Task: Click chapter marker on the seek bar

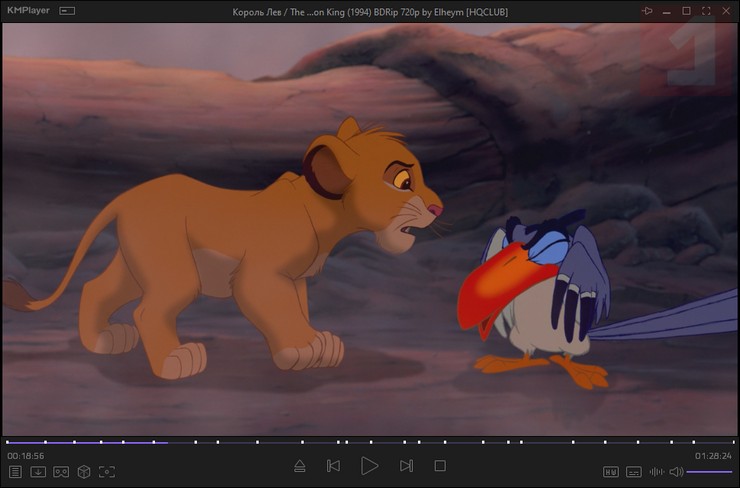Action: pyautogui.click(x=195, y=441)
